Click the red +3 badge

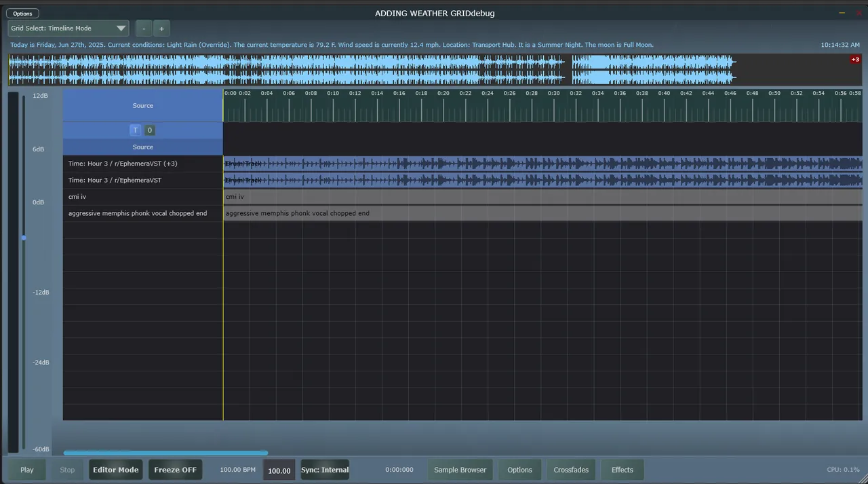(x=855, y=60)
